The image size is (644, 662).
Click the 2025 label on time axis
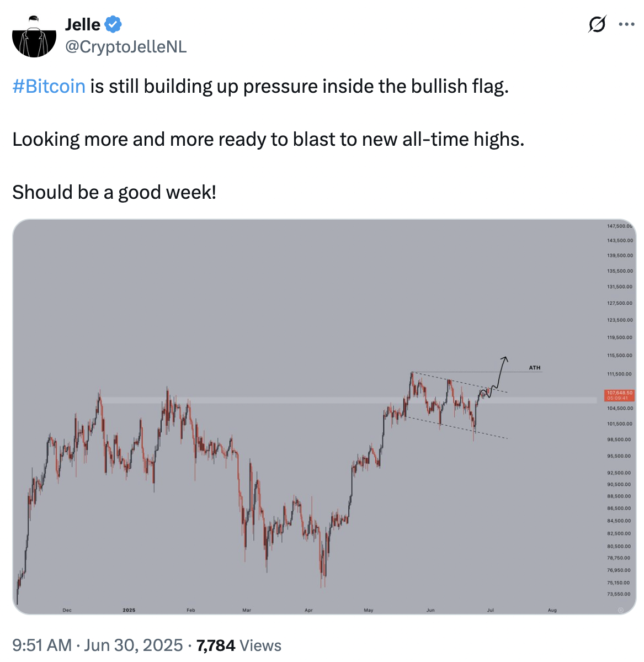[x=129, y=610]
